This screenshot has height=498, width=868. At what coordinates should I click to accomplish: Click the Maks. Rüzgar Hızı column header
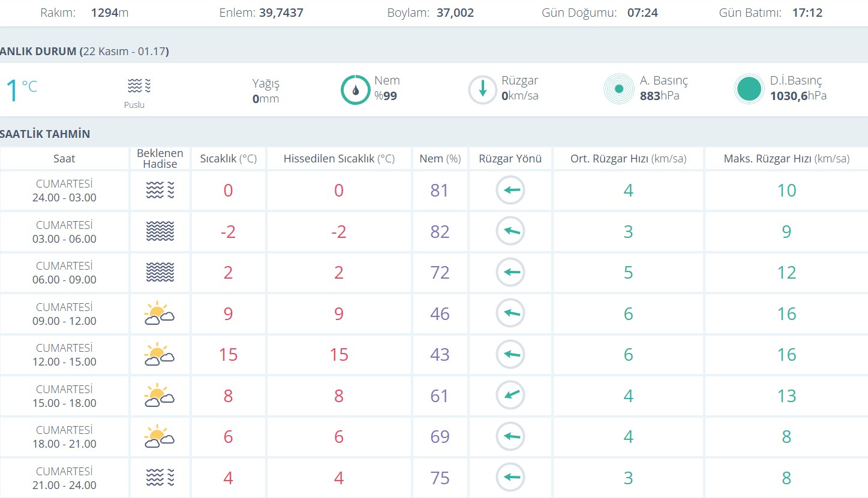point(786,159)
